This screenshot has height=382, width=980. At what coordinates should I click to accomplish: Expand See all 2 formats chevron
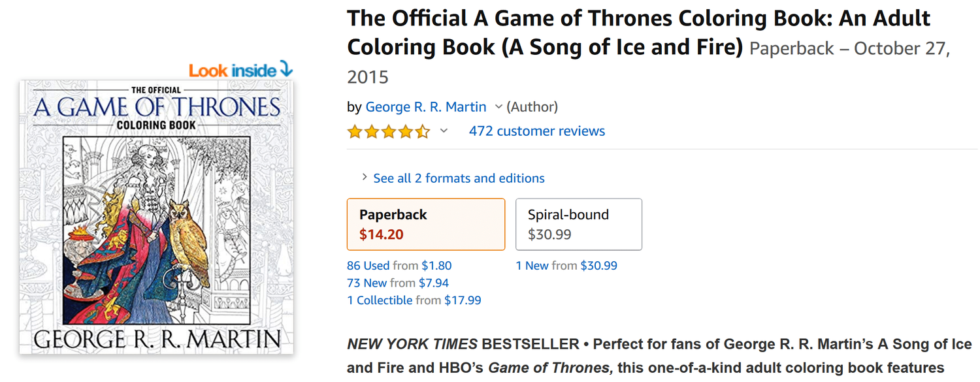pos(364,178)
